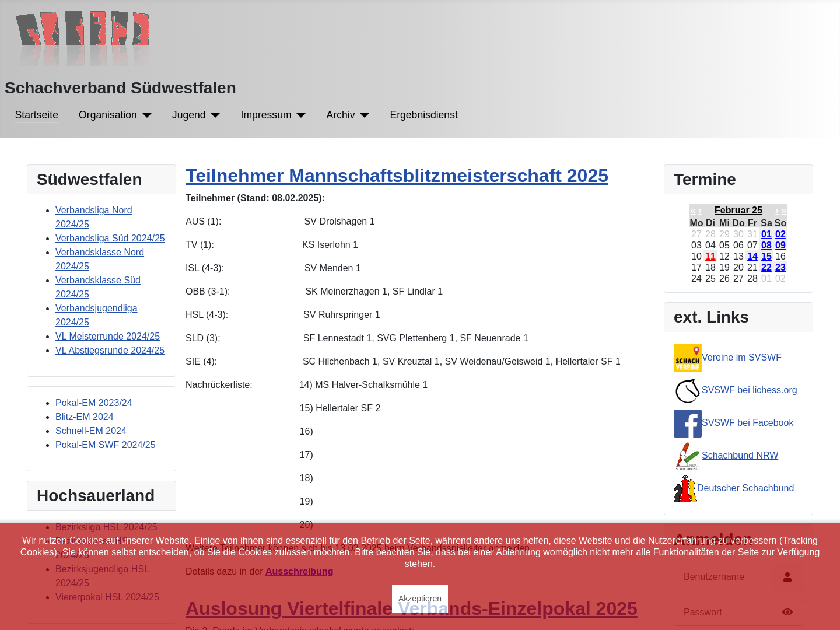
Task: Click the Deutscher Schachbund chess pieces icon
Action: (x=685, y=488)
